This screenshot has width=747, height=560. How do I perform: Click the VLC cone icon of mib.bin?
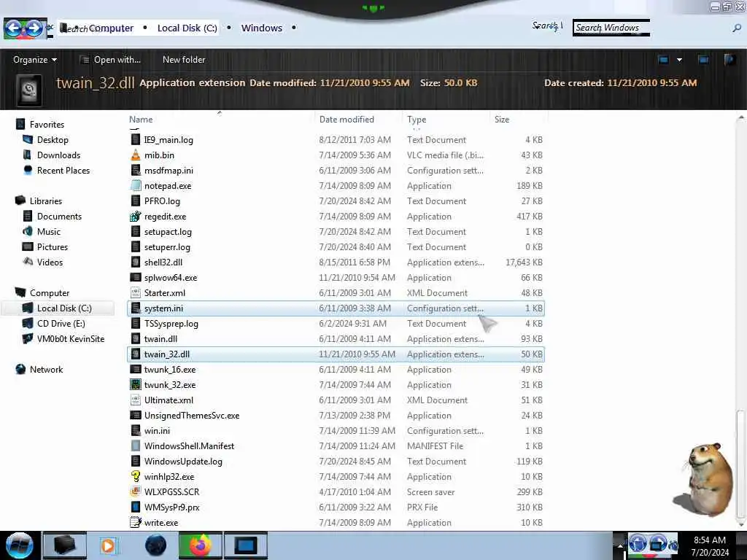point(136,155)
